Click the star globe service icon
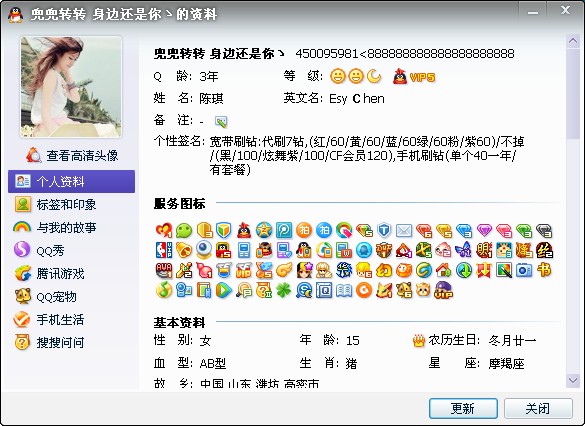This screenshot has width=585, height=426. 264,231
